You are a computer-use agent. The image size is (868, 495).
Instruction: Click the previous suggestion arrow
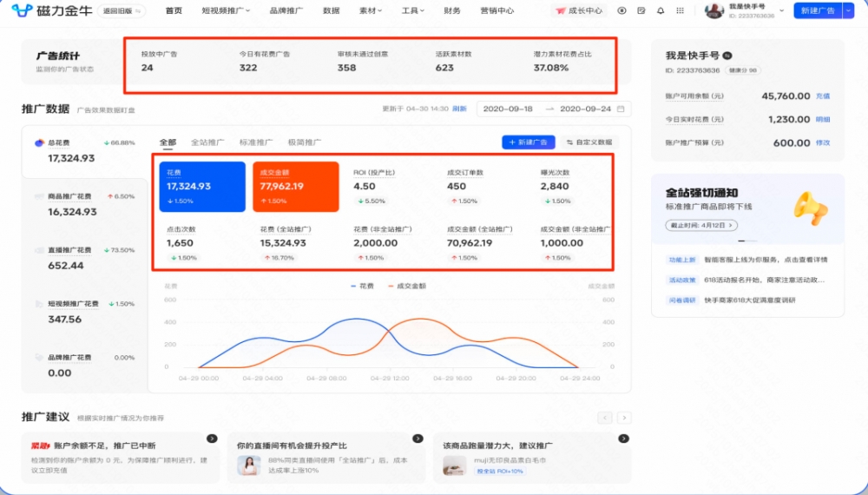coord(604,418)
